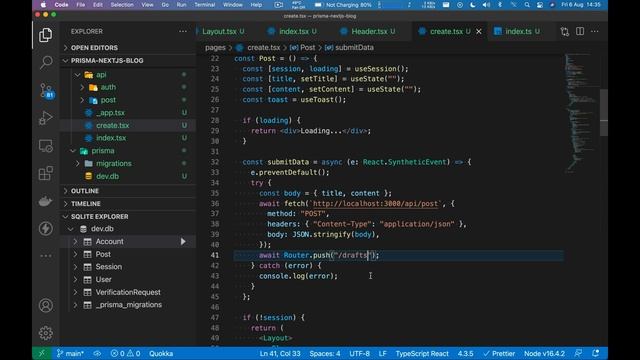Open the Selection menu
The width and height of the screenshot is (640, 360).
click(122, 5)
